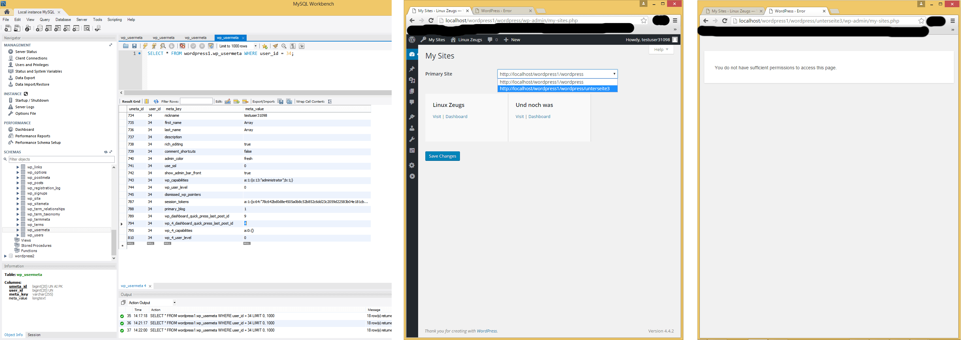Select the Media library icon
The width and height of the screenshot is (980, 340).
point(412,80)
